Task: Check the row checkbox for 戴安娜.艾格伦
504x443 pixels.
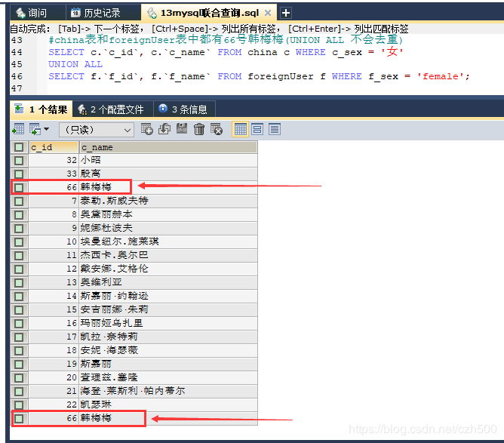Action: (19, 269)
